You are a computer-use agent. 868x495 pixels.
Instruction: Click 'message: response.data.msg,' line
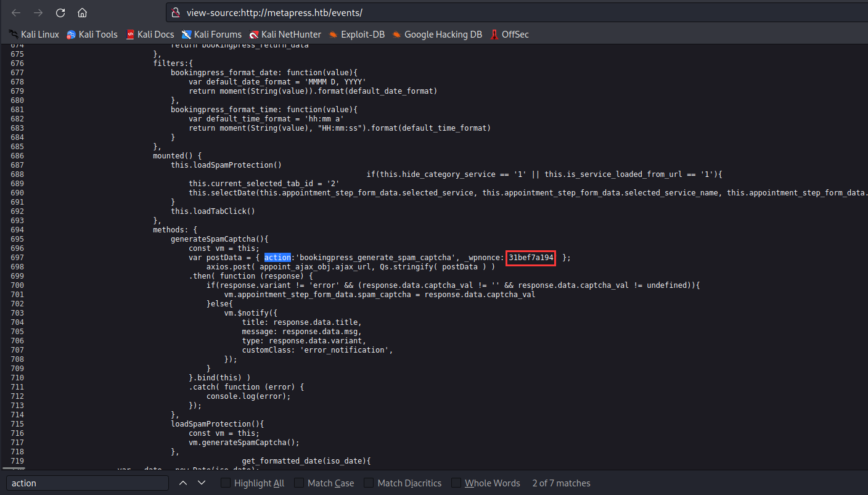(x=302, y=332)
